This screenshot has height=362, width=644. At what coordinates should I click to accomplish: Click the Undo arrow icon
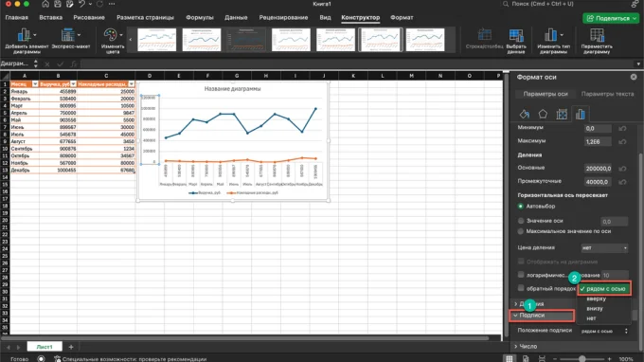click(81, 4)
